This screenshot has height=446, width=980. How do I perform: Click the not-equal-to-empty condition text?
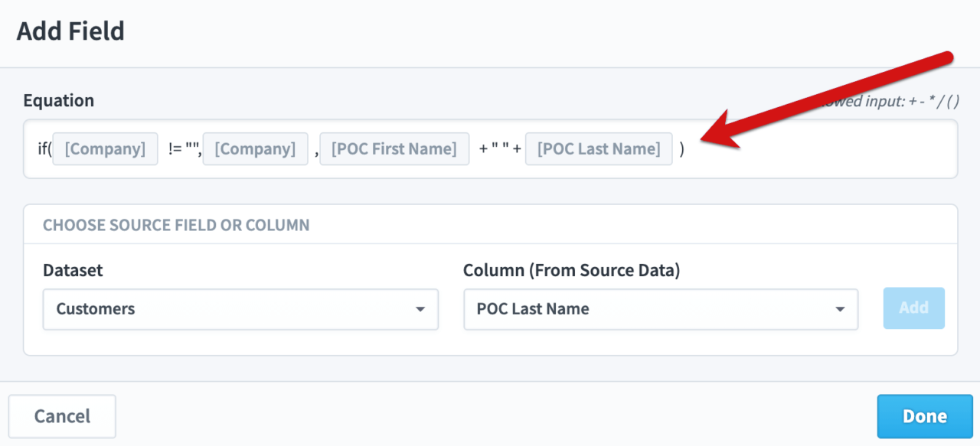coord(183,148)
